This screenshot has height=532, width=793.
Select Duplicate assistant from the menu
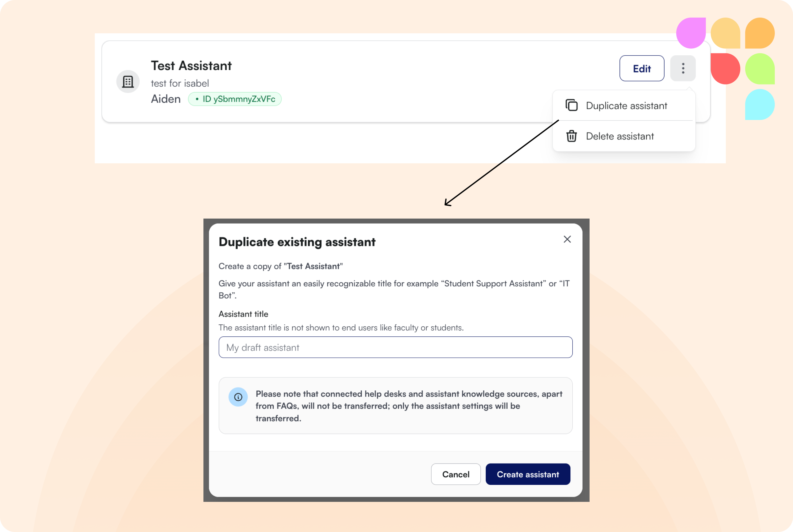(626, 106)
